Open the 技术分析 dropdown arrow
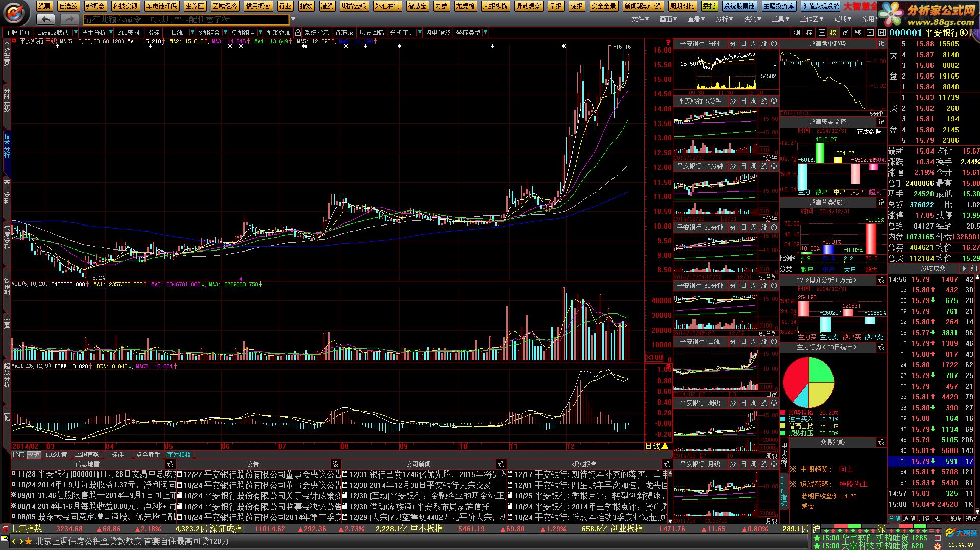The width and height of the screenshot is (980, 551). click(111, 33)
